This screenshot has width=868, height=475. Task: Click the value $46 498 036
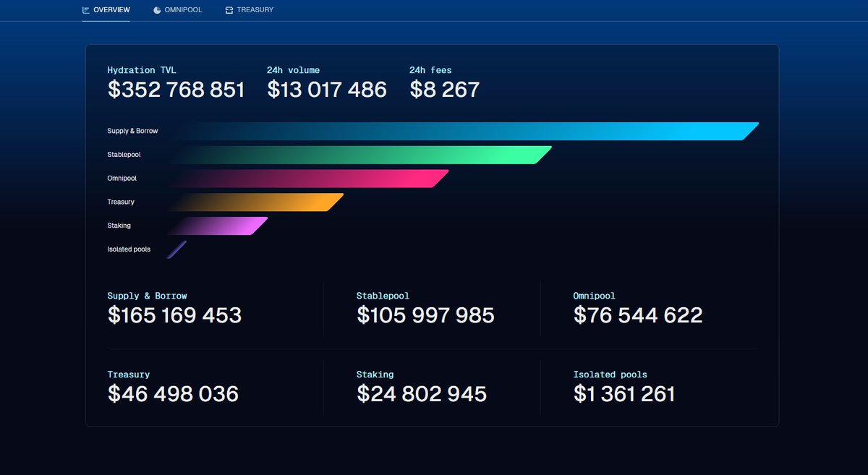173,394
